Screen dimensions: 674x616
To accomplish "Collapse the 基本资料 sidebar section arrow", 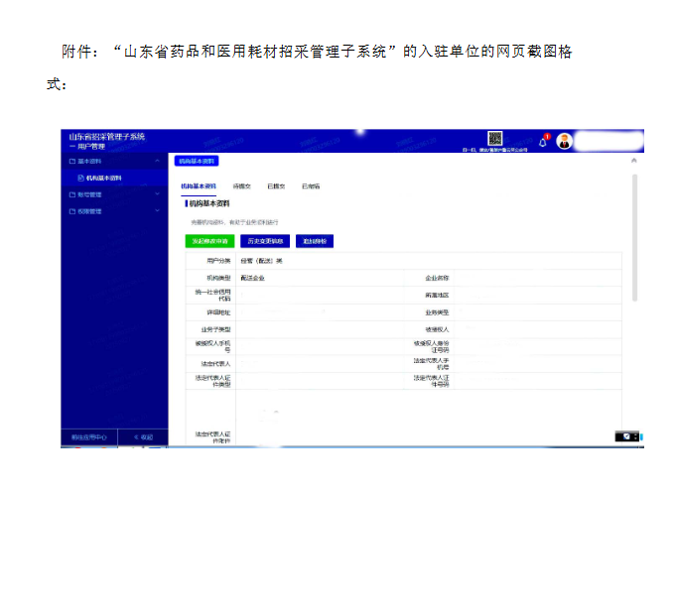I will (x=157, y=161).
